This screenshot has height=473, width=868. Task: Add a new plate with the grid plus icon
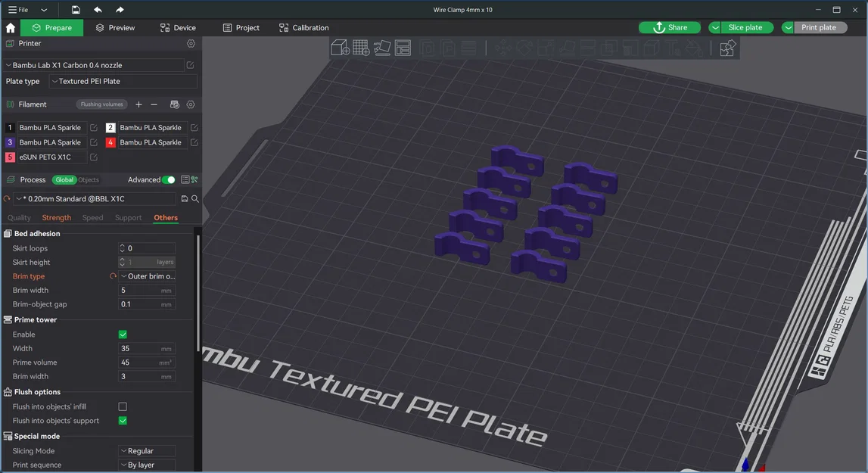coord(361,48)
